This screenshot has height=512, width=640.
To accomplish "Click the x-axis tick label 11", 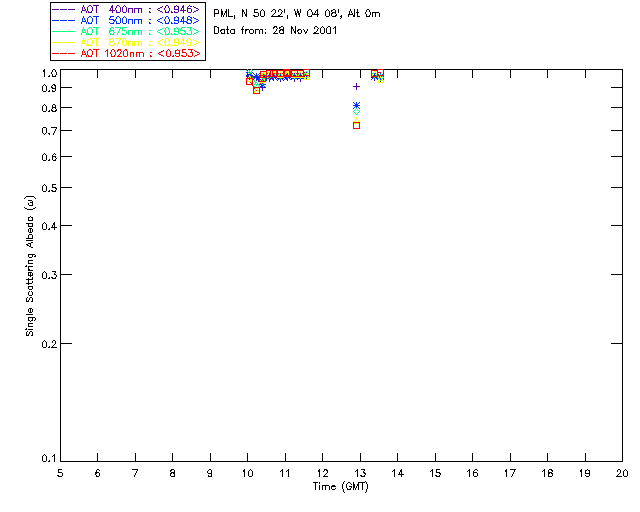I will [285, 474].
